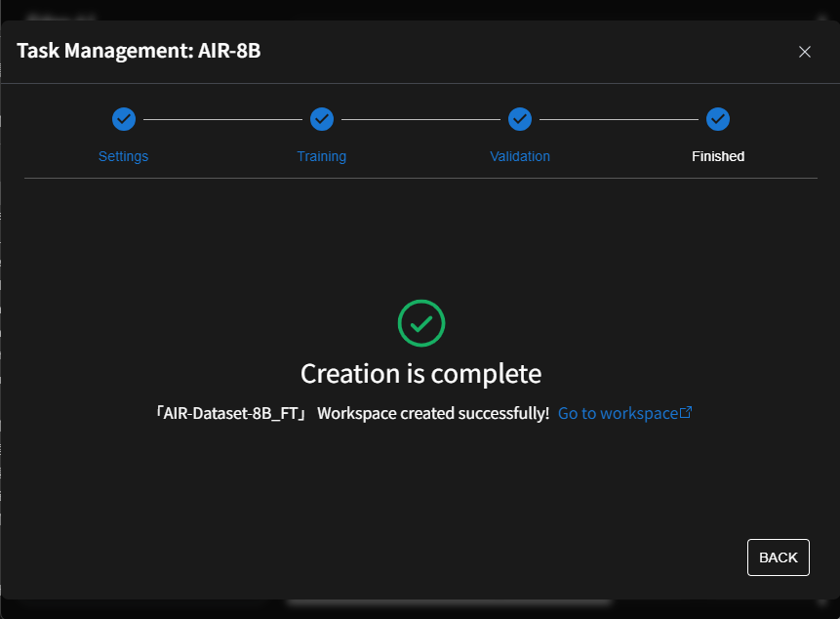840x619 pixels.
Task: Click the Workspace created successfully message
Action: tap(433, 413)
